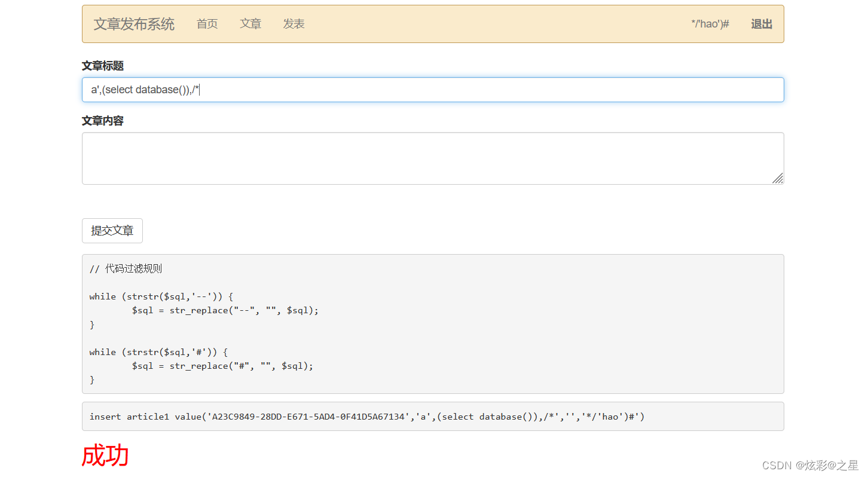This screenshot has height=477, width=868.
Task: Open the 文章 nav item
Action: (250, 24)
